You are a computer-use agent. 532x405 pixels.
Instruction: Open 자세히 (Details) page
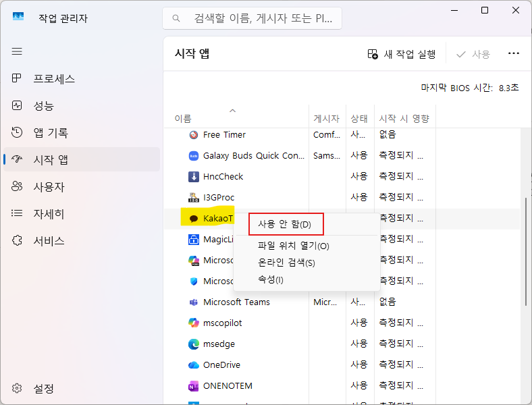pyautogui.click(x=82, y=213)
